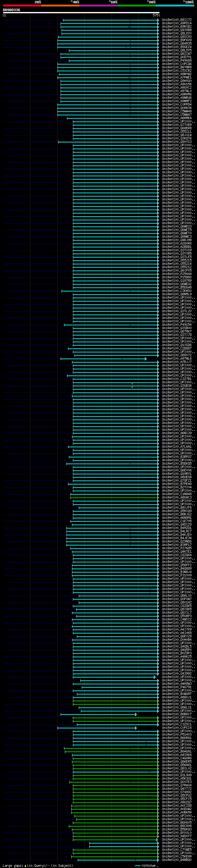This screenshot has height=868, width=197.
Task: Click the =100char. scale legend
Action: (x=147, y=866)
